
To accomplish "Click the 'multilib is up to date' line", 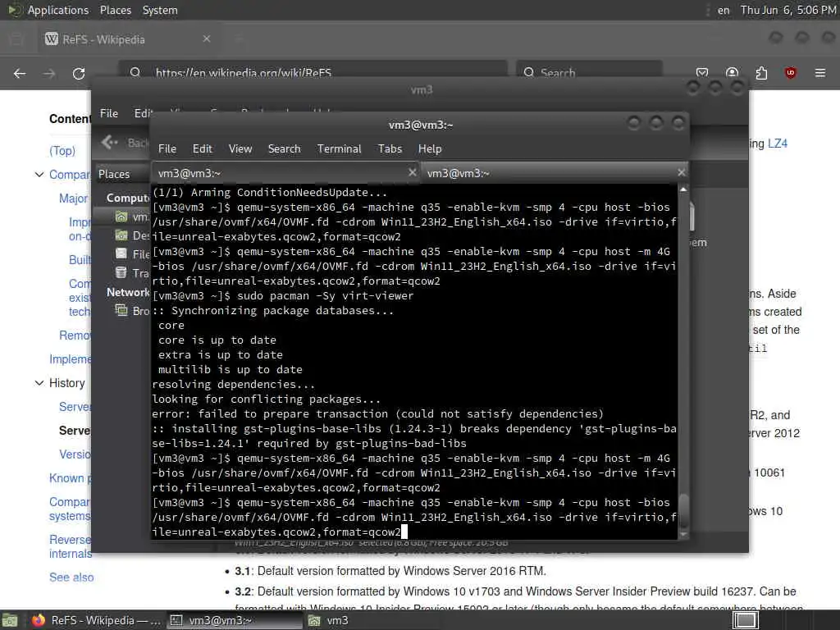I will [x=231, y=370].
